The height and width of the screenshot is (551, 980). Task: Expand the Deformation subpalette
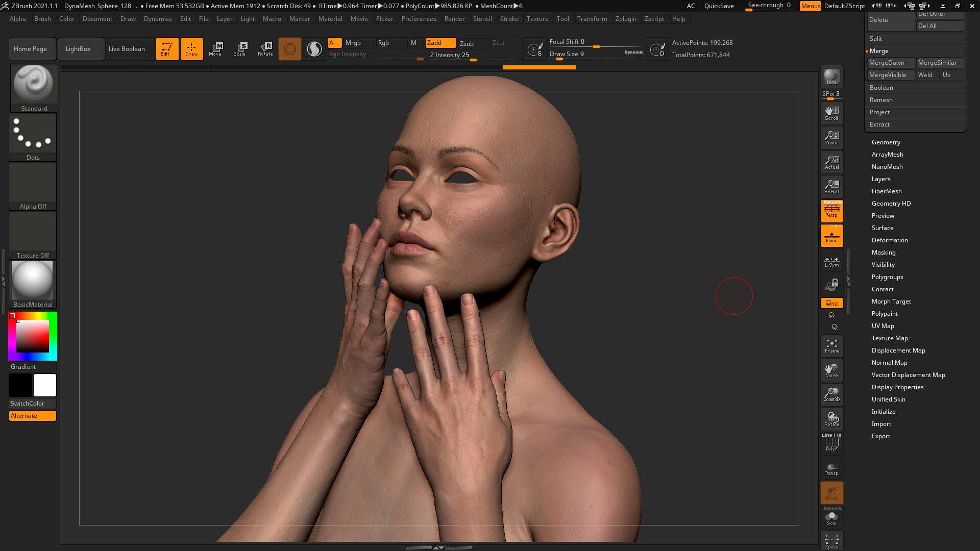tap(890, 240)
